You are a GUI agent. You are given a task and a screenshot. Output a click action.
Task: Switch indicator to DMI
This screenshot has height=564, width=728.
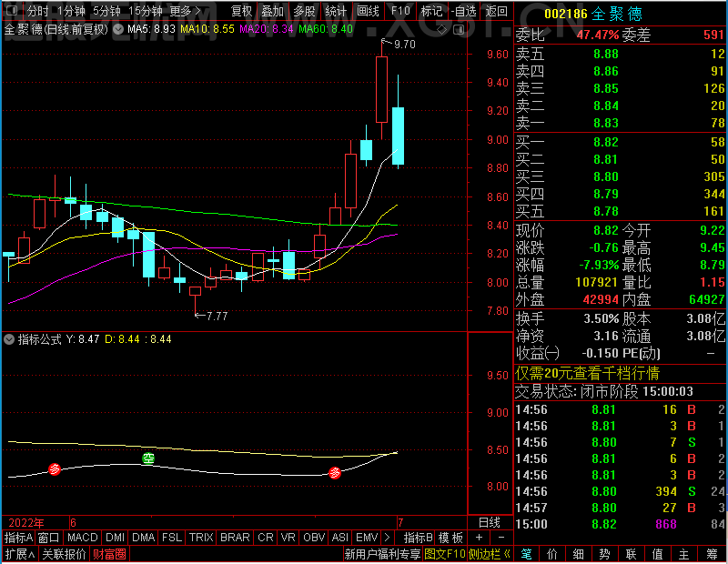(x=115, y=538)
